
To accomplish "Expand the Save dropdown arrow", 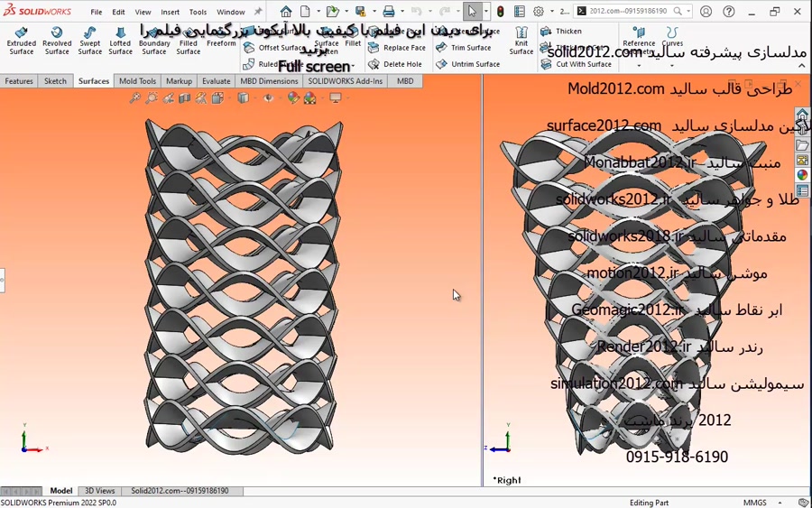I will pyautogui.click(x=374, y=12).
